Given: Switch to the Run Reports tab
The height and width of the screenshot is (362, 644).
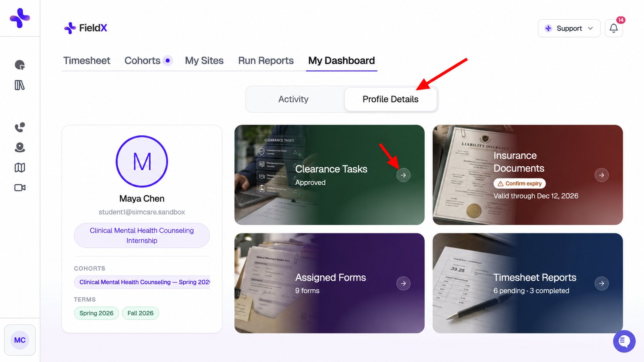Looking at the screenshot, I should (x=266, y=60).
